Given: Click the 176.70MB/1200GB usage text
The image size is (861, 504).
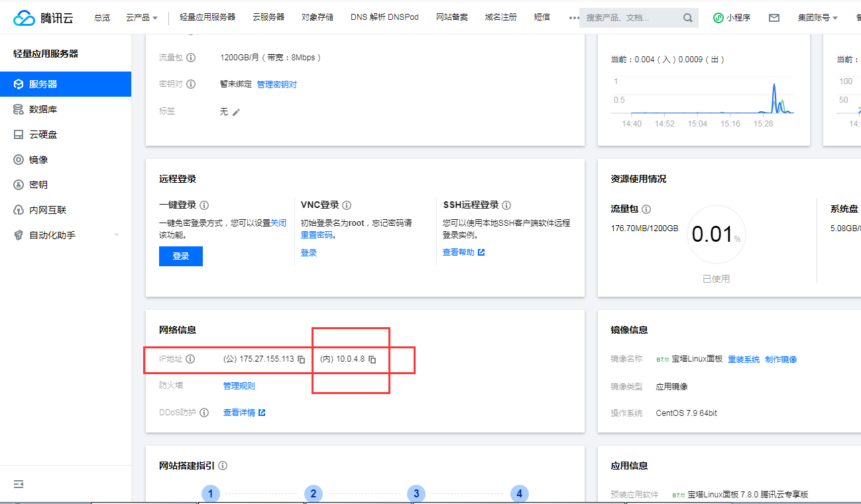Looking at the screenshot, I should (x=644, y=228).
